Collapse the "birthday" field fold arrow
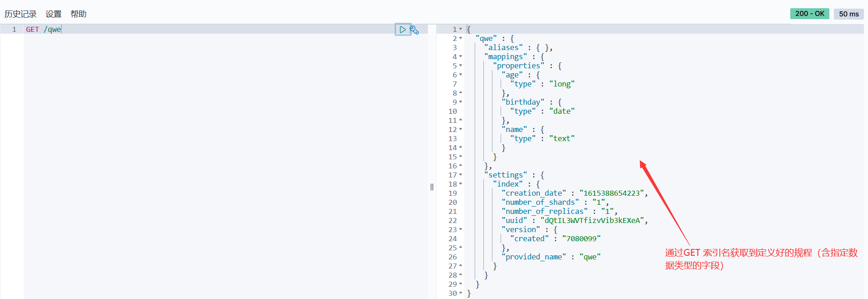The width and height of the screenshot is (868, 299). point(461,102)
